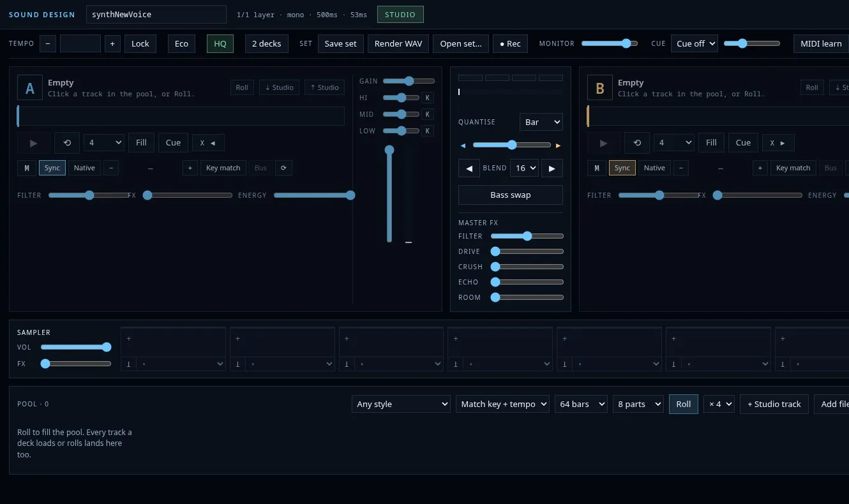Open the Quantise Bar dropdown
The height and width of the screenshot is (504, 849).
coord(541,122)
